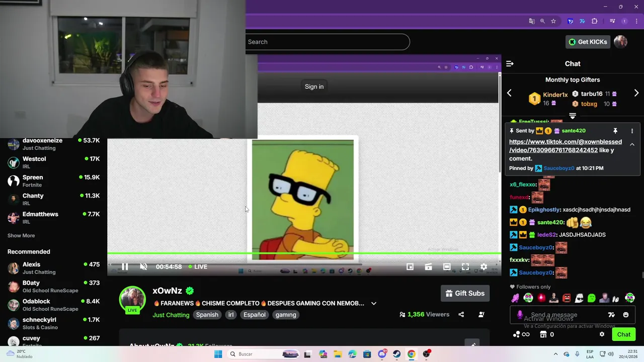Insert the angry red face quick emote

[567, 298]
